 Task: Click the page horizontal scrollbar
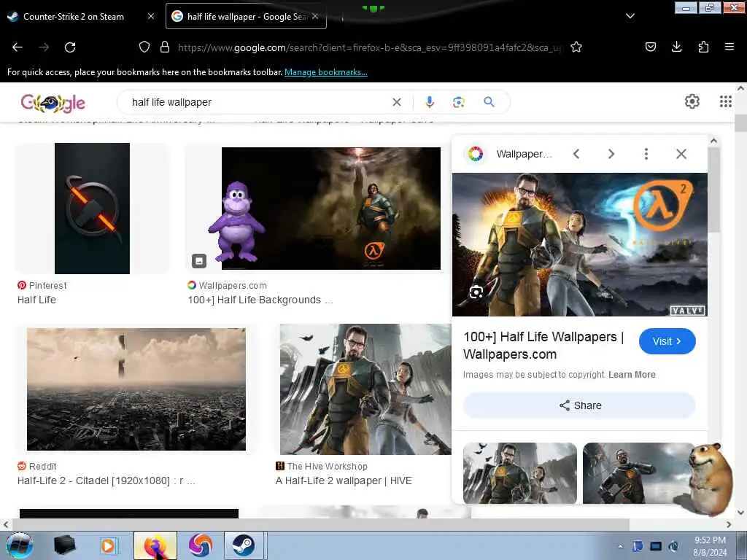click(320, 524)
